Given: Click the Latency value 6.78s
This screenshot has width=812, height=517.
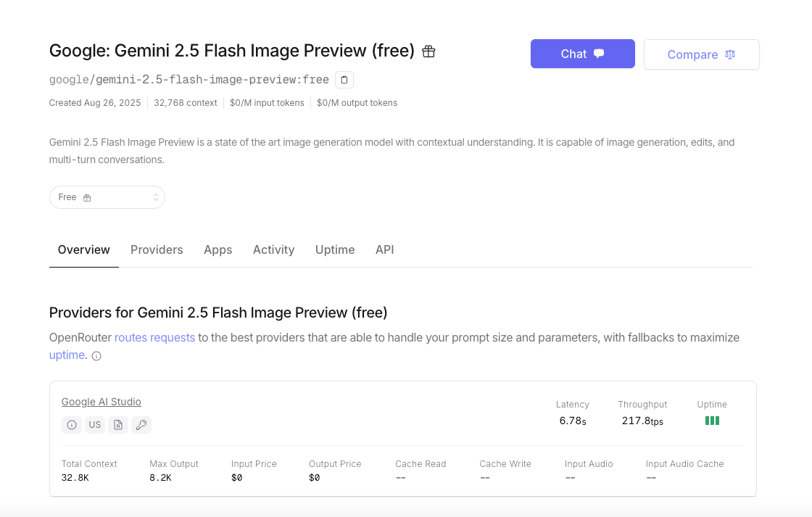Looking at the screenshot, I should [x=573, y=421].
